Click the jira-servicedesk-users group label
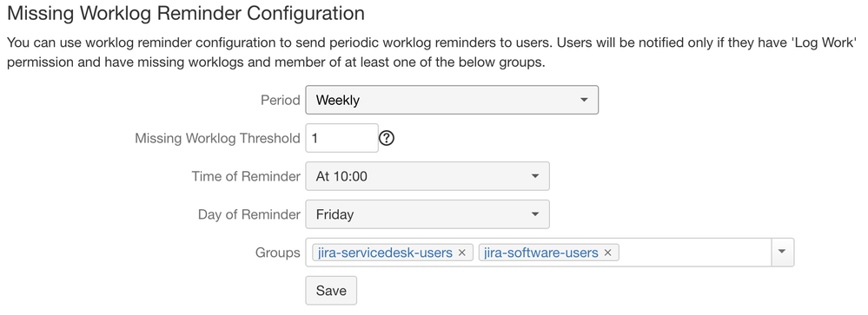Image resolution: width=868 pixels, height=315 pixels. [x=385, y=253]
